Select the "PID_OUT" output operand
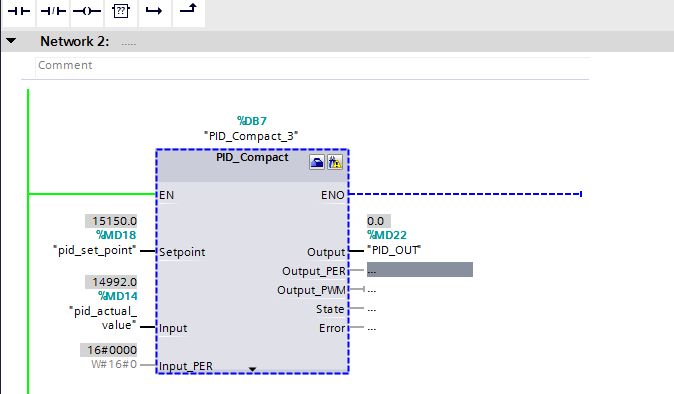Screen dimensions: 674x394 point(394,250)
